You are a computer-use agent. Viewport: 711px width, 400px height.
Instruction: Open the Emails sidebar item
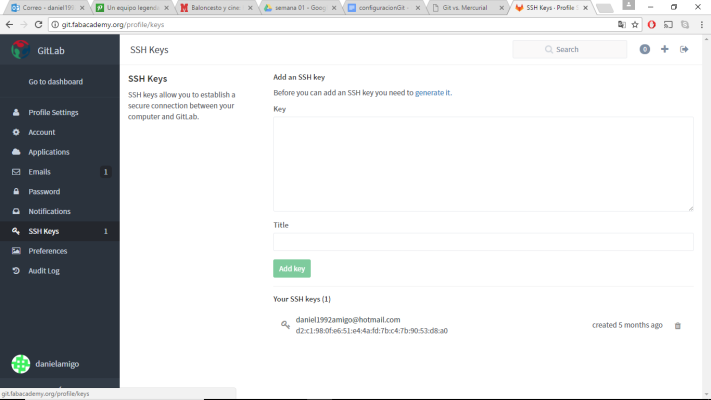[x=59, y=172]
